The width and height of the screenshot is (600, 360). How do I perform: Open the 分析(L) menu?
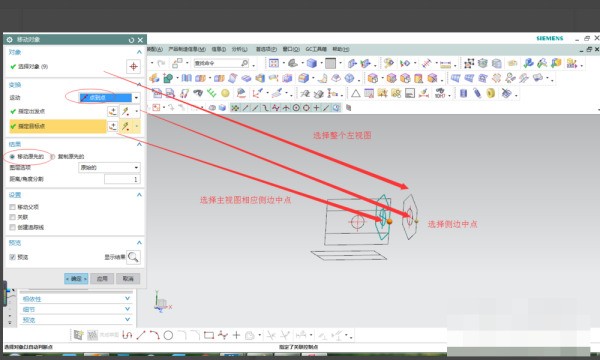(x=240, y=49)
